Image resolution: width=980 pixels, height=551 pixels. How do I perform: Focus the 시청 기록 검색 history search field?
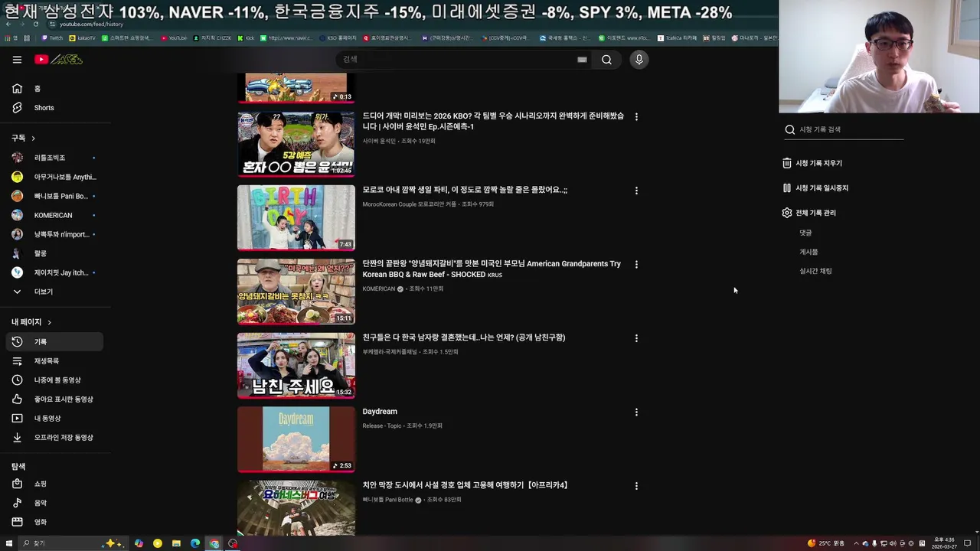pyautogui.click(x=851, y=129)
